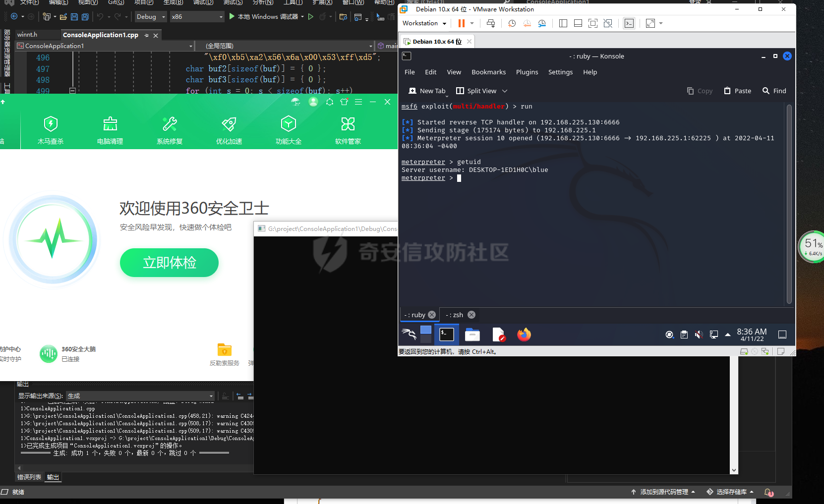Click Kali clipboard tray icon
The height and width of the screenshot is (504, 824).
tap(684, 335)
